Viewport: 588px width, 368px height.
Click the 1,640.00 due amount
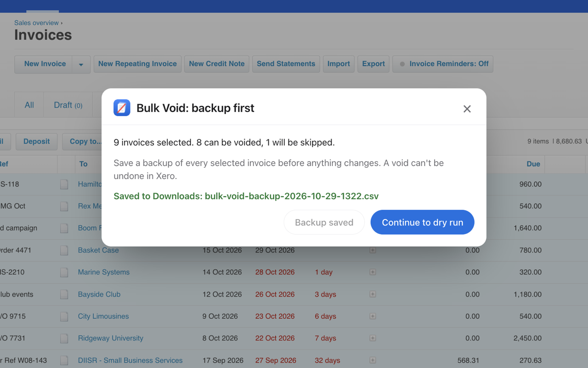click(527, 228)
